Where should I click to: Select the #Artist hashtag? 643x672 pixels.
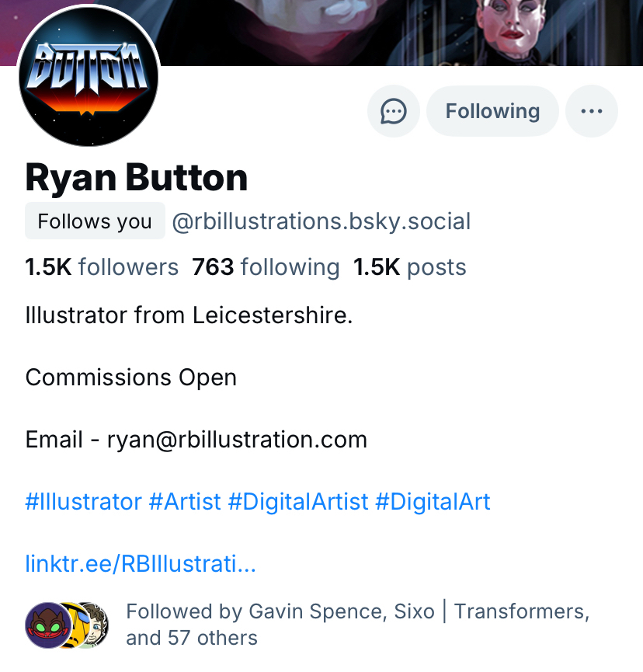185,501
